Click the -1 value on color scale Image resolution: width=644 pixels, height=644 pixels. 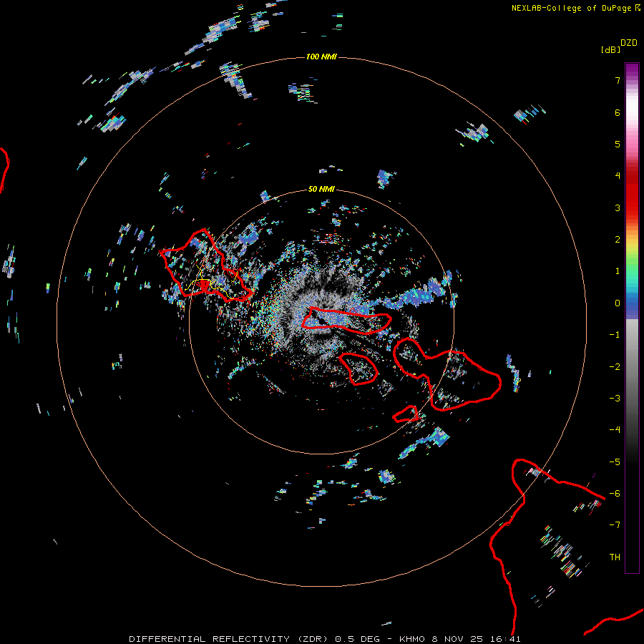[x=615, y=335]
